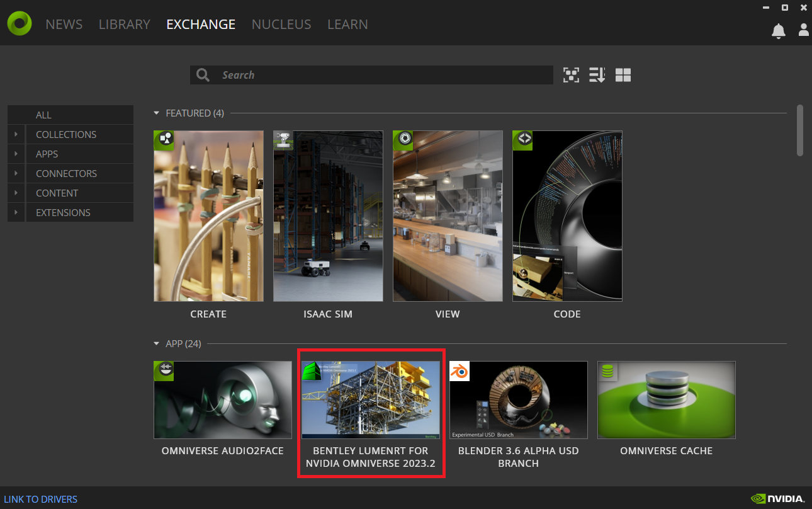
Task: Expand the Collections category arrow
Action: pyautogui.click(x=16, y=134)
